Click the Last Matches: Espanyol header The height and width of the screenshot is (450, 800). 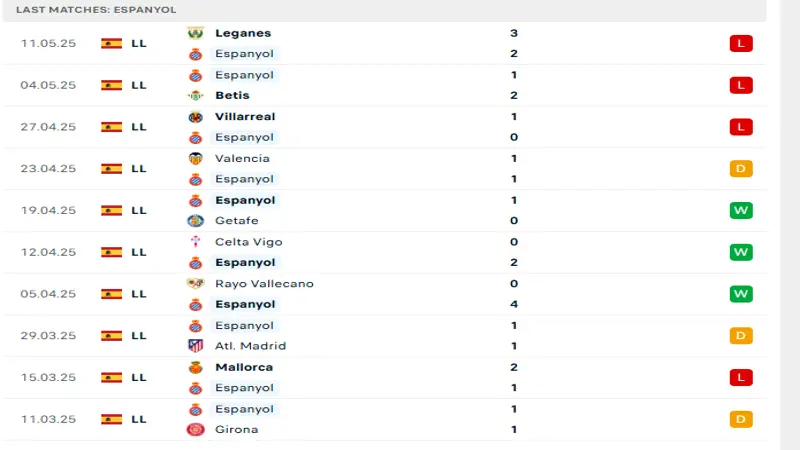click(x=96, y=9)
